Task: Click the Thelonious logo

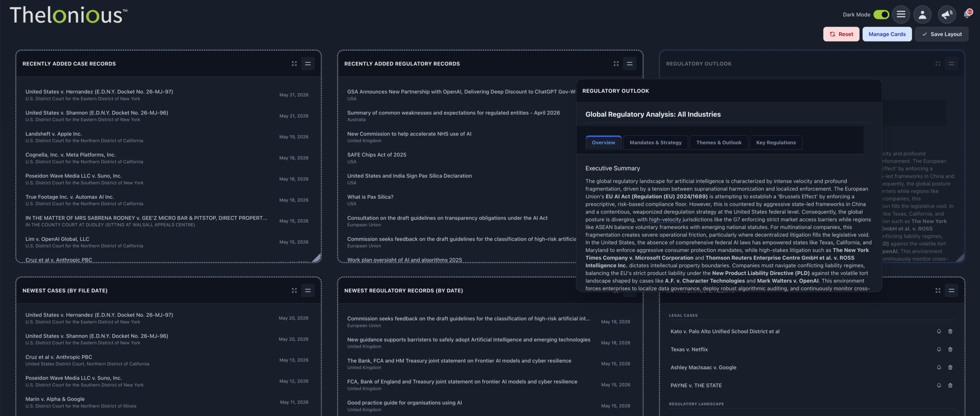Action: pyautogui.click(x=68, y=15)
